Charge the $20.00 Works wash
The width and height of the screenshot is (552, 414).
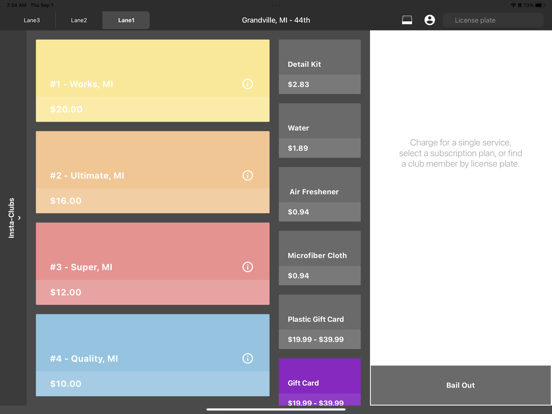coord(153,81)
